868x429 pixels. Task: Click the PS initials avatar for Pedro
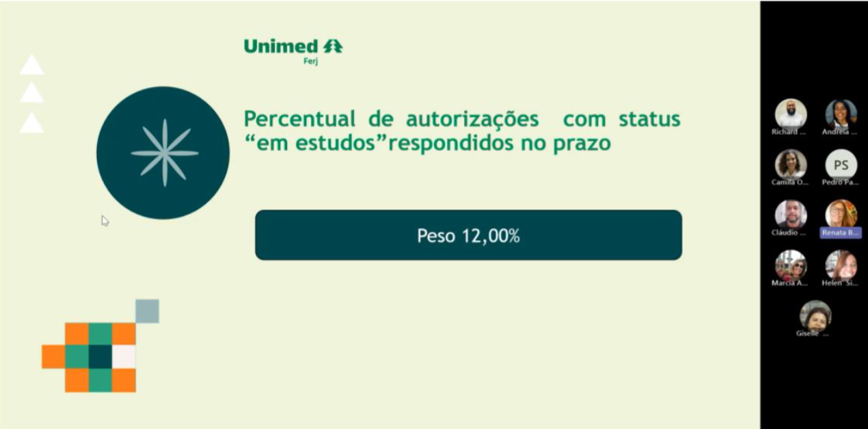click(841, 164)
